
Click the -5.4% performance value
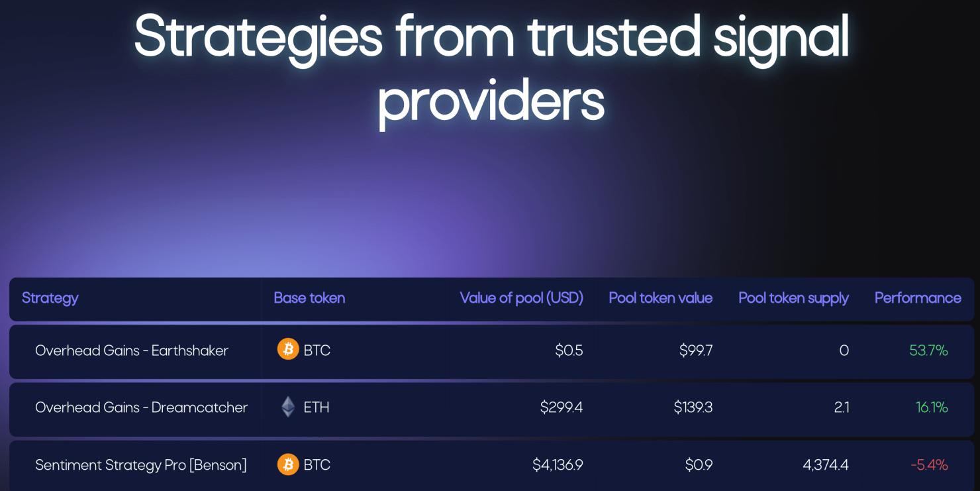929,465
